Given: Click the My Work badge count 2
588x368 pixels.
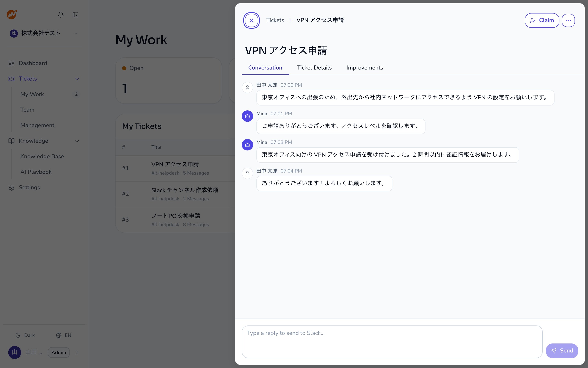Looking at the screenshot, I should tap(76, 94).
